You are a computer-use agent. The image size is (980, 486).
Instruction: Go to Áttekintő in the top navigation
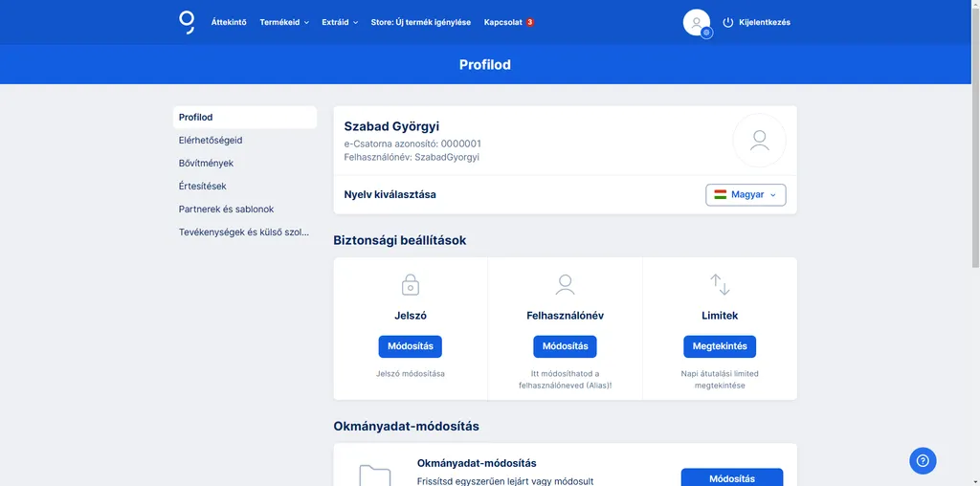pyautogui.click(x=229, y=22)
